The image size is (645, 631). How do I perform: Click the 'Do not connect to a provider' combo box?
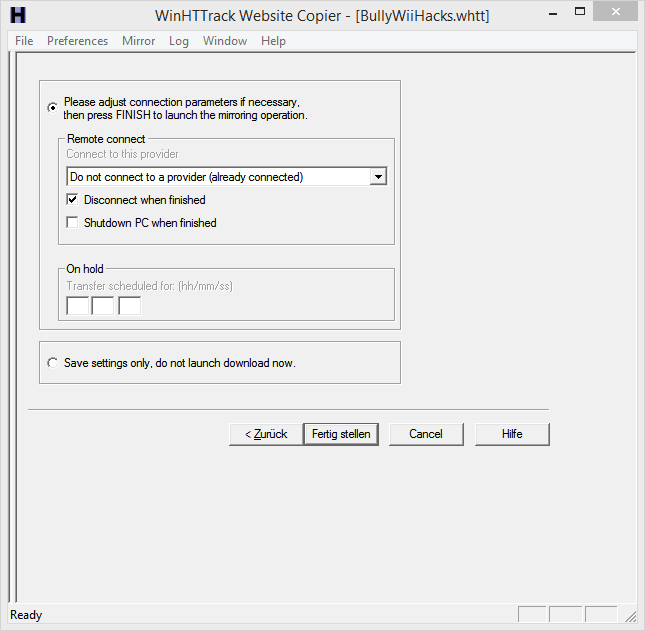click(x=226, y=177)
